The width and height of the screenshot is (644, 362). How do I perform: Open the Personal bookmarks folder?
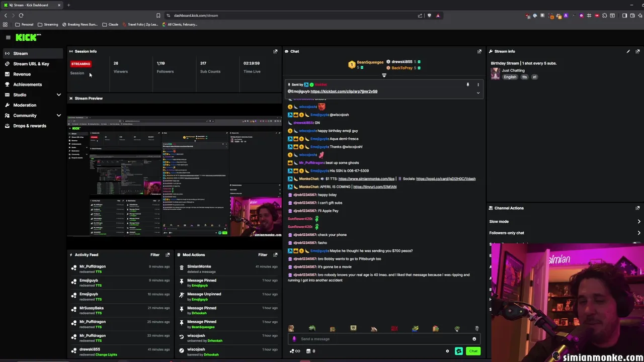(24, 24)
